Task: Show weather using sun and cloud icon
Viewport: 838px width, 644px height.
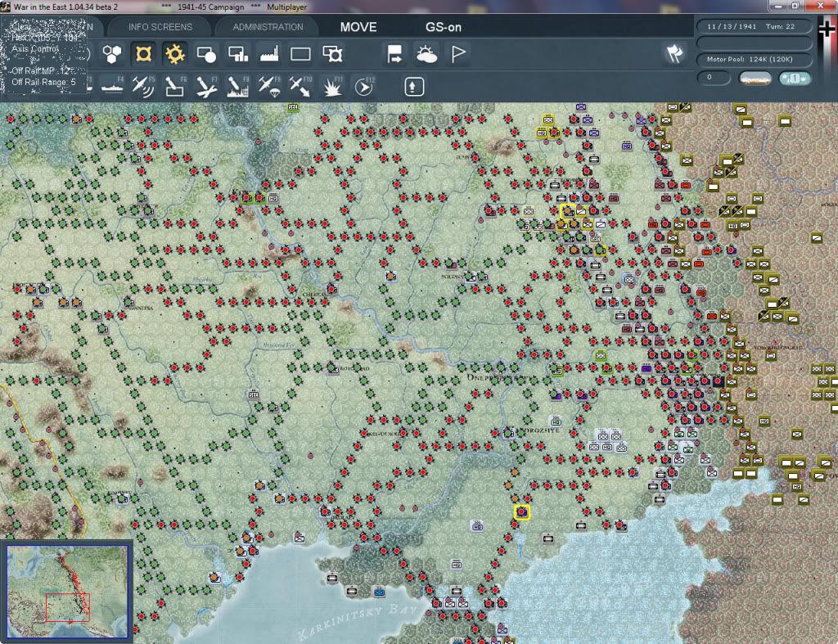Action: (x=426, y=54)
